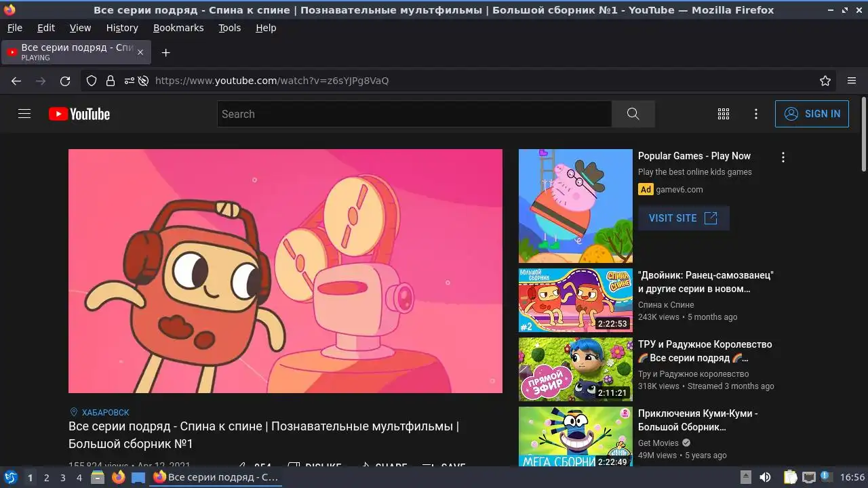Open the Куми-Куми Мега Сборник thumbnail

click(576, 437)
